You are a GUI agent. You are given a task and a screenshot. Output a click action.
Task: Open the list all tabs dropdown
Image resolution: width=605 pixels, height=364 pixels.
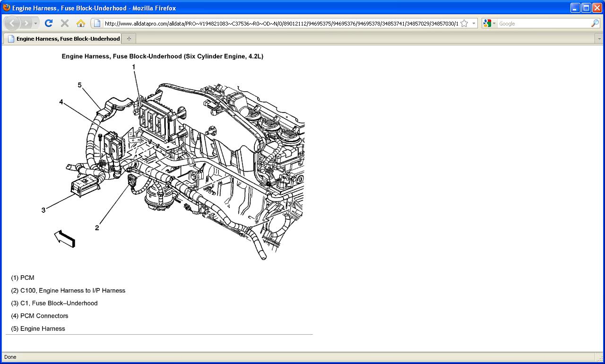599,39
